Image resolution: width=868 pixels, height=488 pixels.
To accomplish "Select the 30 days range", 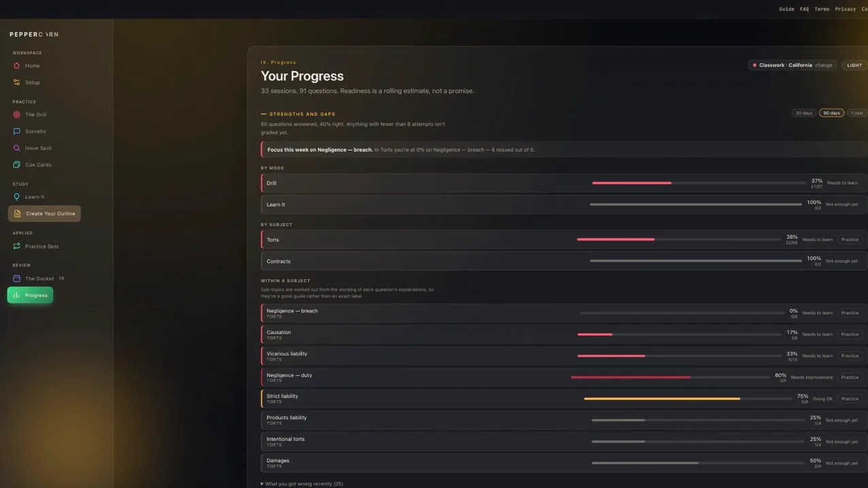I will pyautogui.click(x=804, y=113).
